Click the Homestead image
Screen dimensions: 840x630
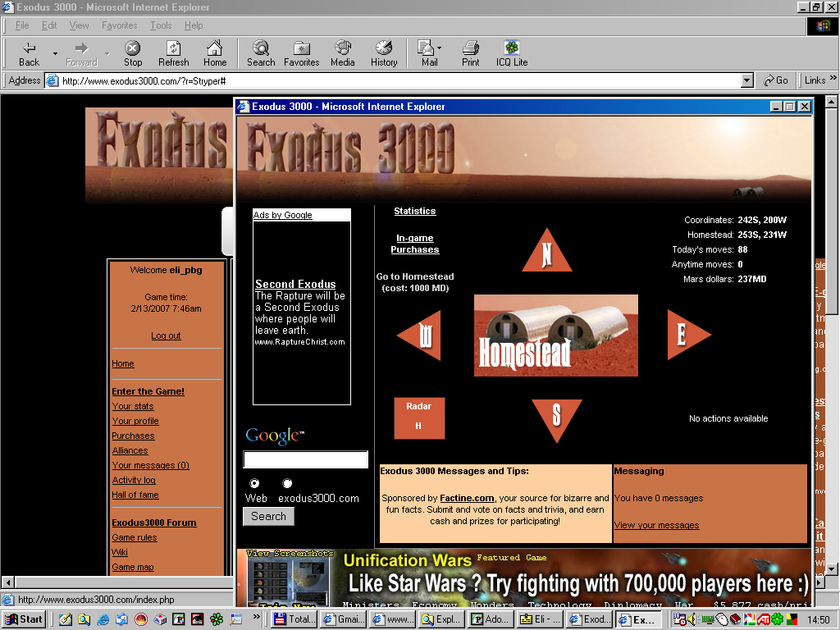click(x=555, y=335)
